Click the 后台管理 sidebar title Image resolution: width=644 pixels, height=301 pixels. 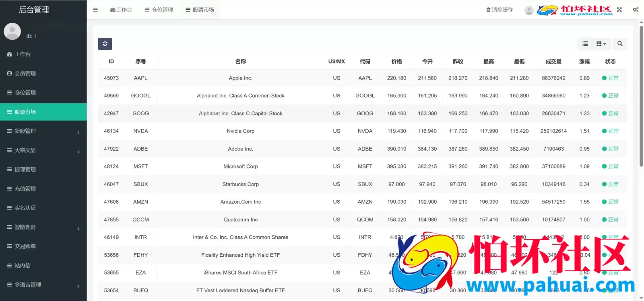coord(34,10)
